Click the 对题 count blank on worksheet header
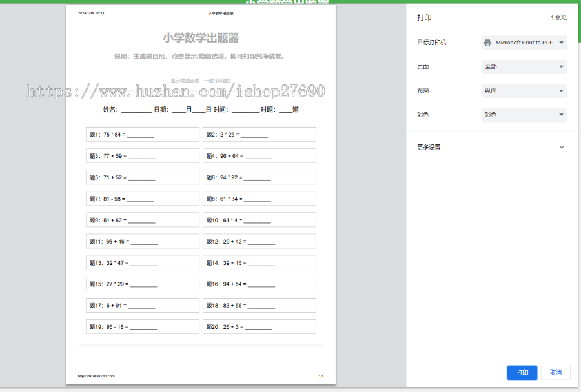Image resolution: width=581 pixels, height=392 pixels. click(285, 110)
